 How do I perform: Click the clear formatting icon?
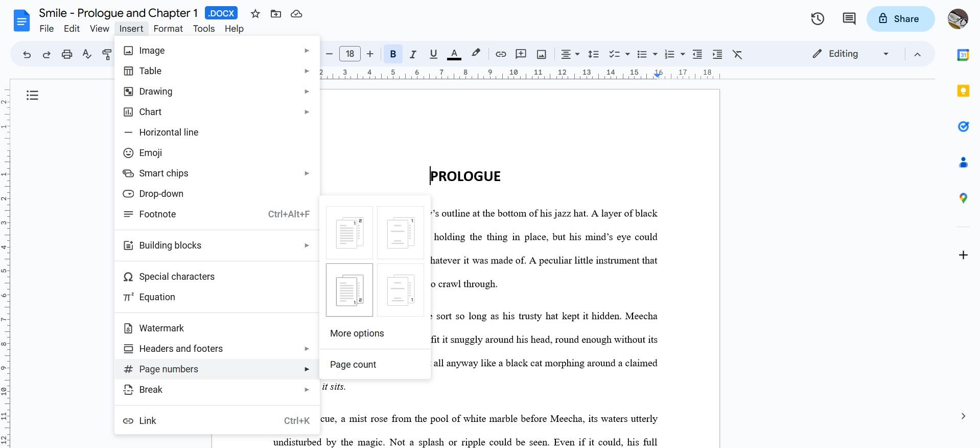[x=737, y=54]
